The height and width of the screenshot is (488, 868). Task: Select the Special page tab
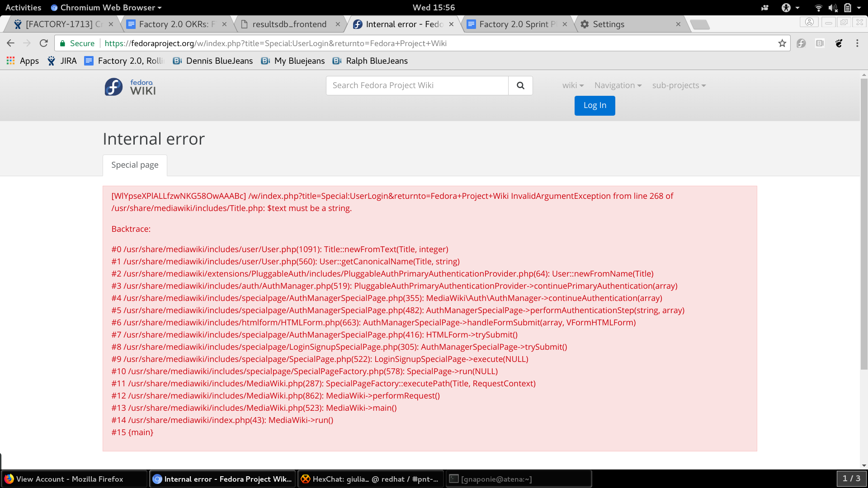point(135,165)
